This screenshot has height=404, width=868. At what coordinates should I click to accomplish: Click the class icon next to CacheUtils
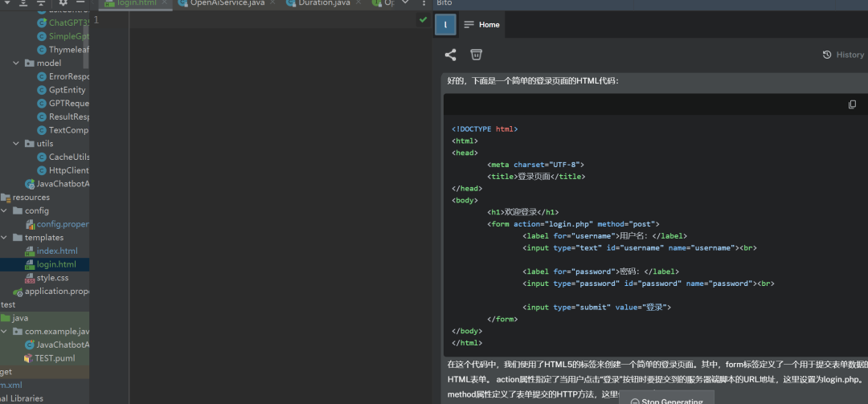[x=42, y=157]
